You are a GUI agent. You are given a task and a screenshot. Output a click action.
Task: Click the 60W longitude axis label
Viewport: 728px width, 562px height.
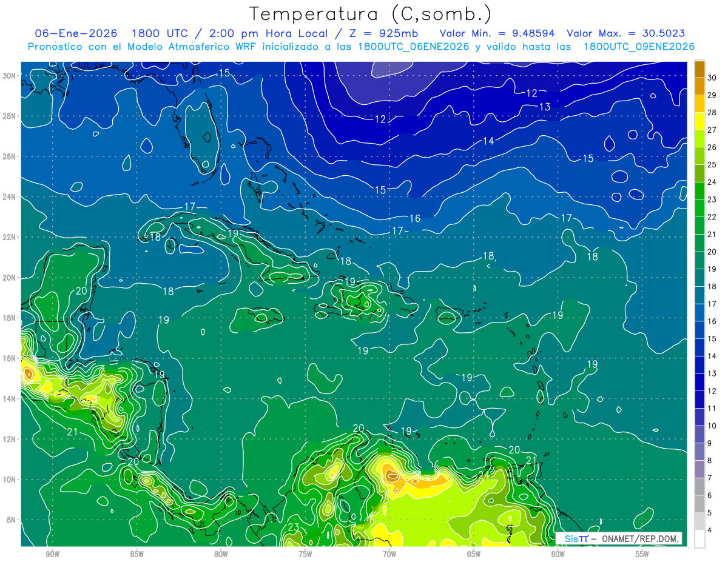coord(558,554)
